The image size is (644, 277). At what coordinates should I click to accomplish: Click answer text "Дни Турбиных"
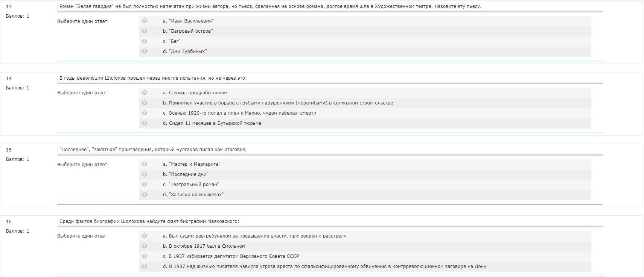coord(185,51)
